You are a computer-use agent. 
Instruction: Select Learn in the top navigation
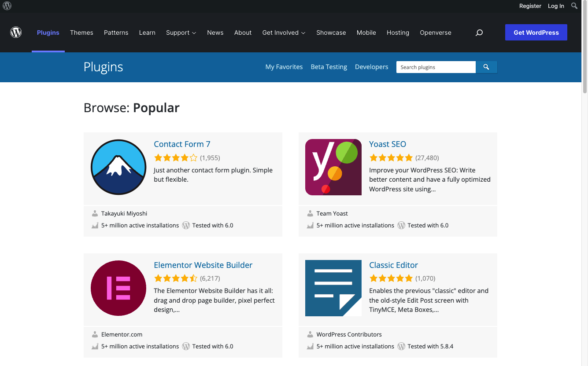point(147,33)
